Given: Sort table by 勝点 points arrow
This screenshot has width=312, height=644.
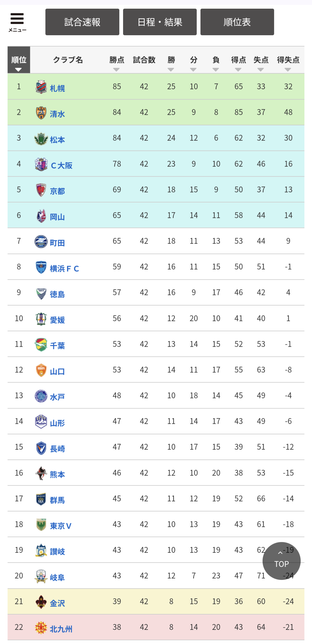Looking at the screenshot, I should coord(116,70).
